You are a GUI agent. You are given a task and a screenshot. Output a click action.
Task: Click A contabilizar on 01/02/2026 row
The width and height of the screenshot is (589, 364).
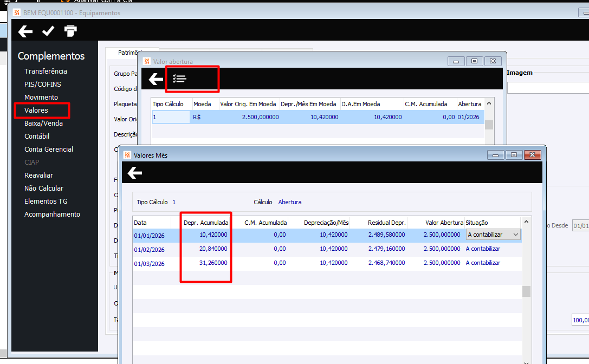(x=483, y=249)
